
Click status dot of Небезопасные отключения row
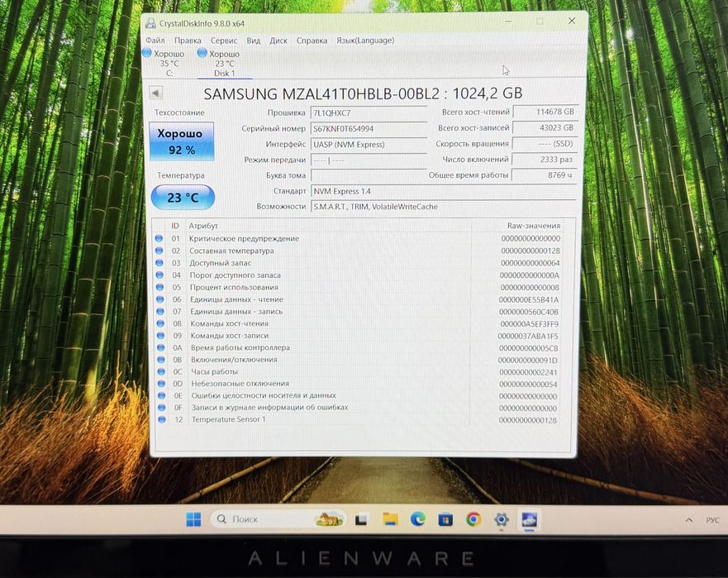coord(161,384)
